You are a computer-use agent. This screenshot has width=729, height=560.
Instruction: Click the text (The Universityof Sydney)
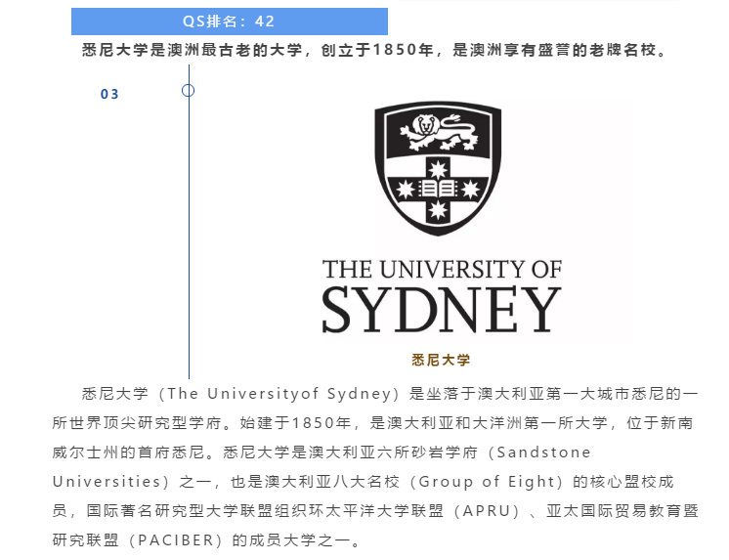(x=279, y=394)
